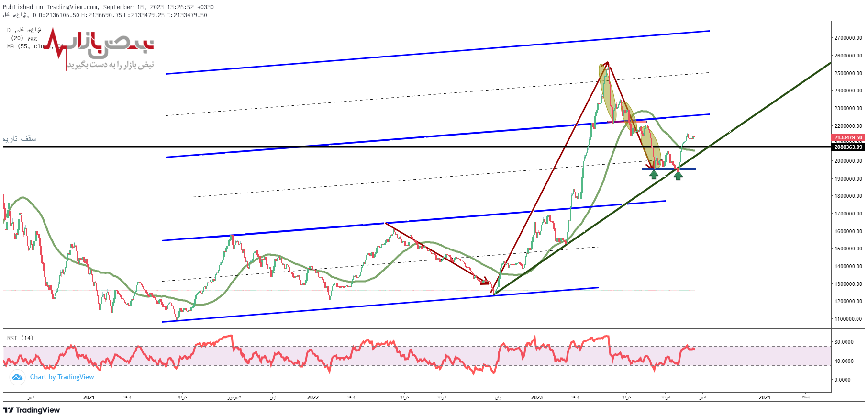This screenshot has width=868, height=419.
Task: Click the "2700000.00" price axis label
Action: coord(848,38)
